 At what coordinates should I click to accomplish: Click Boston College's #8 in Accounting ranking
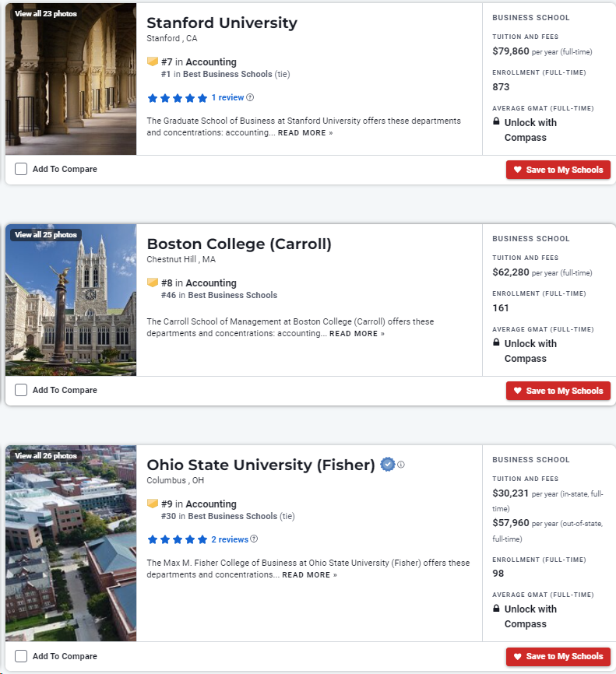pyautogui.click(x=199, y=283)
